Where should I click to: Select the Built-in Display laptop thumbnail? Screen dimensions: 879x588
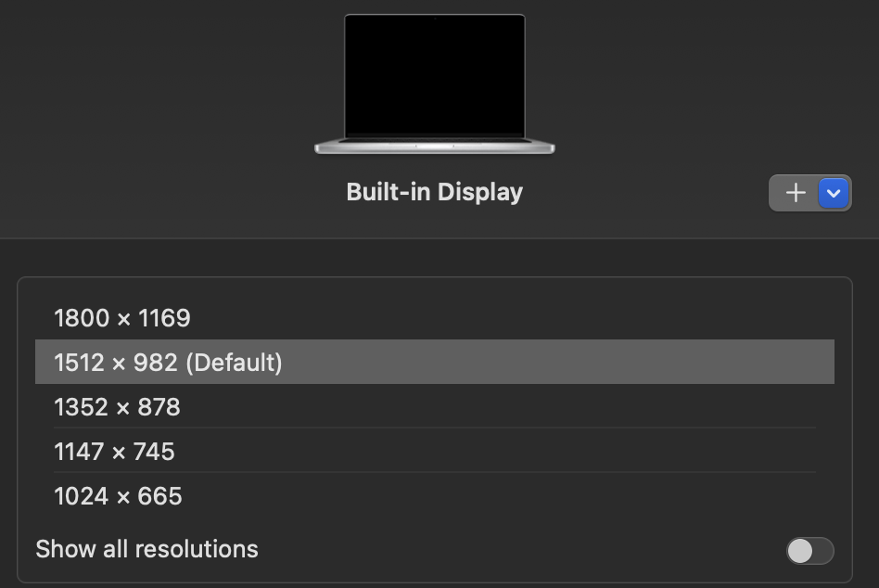[x=435, y=84]
